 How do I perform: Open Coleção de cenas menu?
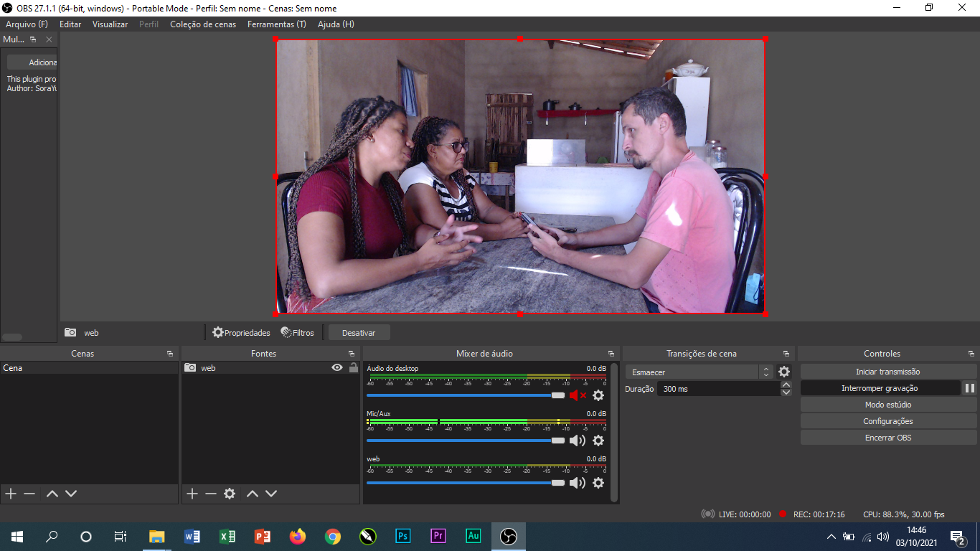[x=203, y=24]
